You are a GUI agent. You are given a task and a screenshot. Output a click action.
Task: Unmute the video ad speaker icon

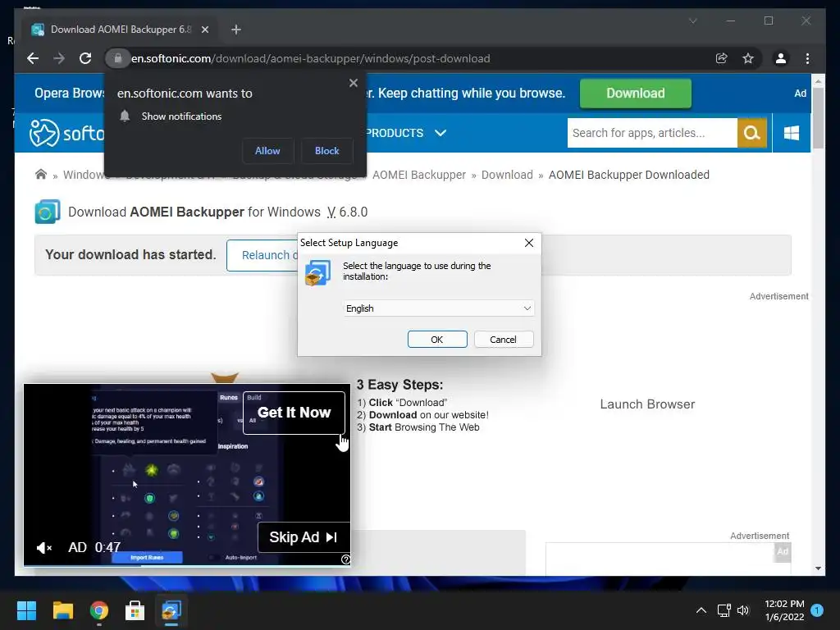tap(44, 547)
